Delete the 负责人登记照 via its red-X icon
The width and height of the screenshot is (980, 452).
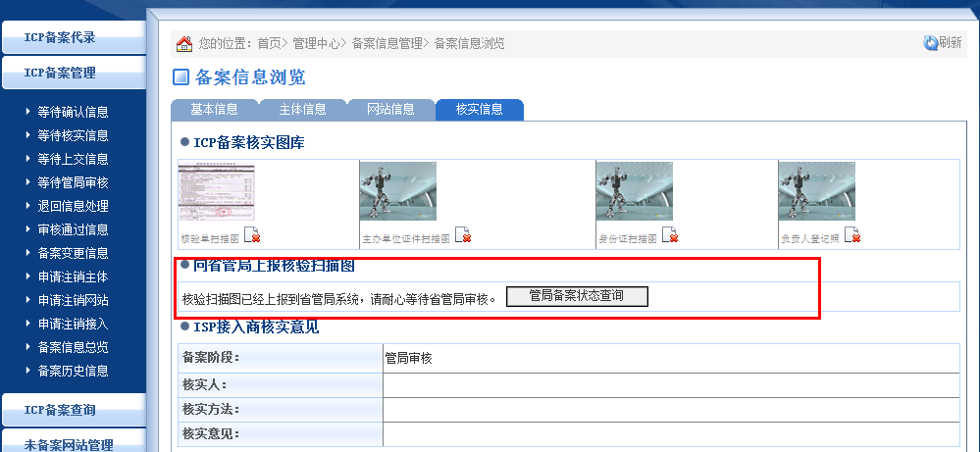[x=852, y=234]
